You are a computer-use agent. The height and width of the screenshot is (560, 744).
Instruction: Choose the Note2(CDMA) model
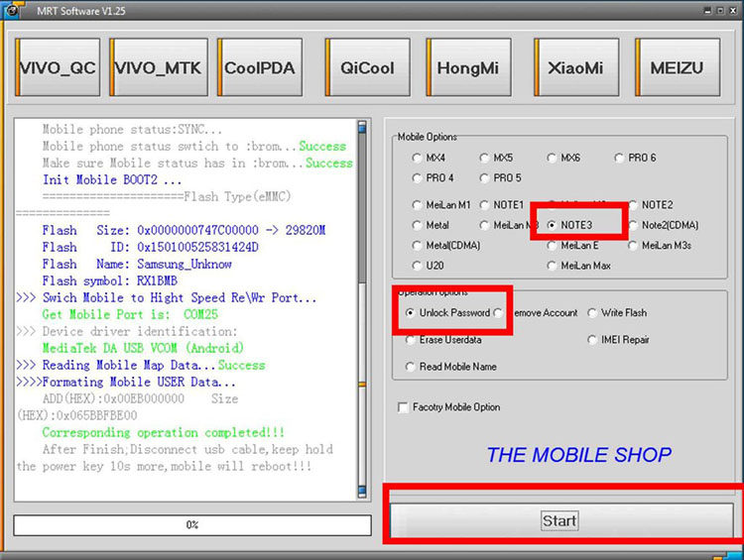(664, 225)
